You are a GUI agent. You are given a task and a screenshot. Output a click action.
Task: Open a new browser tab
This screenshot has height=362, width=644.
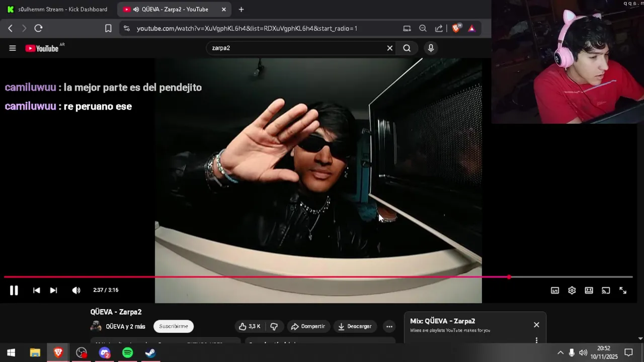coord(241,10)
